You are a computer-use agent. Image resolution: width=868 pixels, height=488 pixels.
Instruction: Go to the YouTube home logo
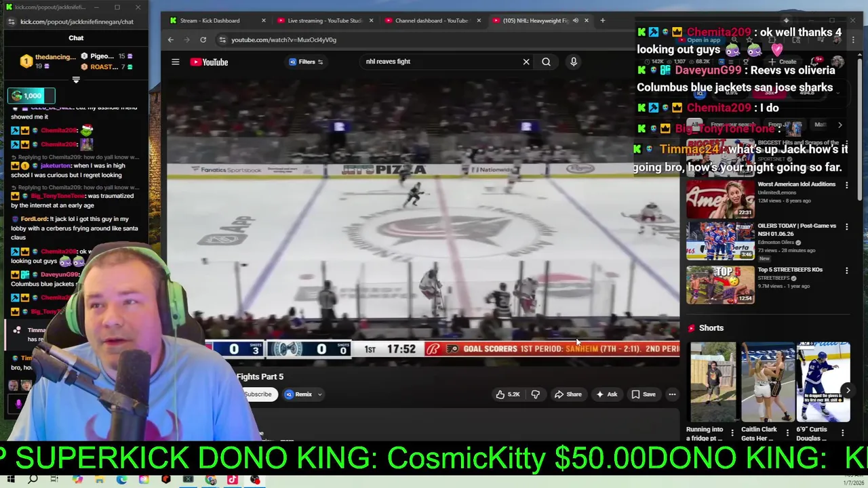pyautogui.click(x=209, y=62)
